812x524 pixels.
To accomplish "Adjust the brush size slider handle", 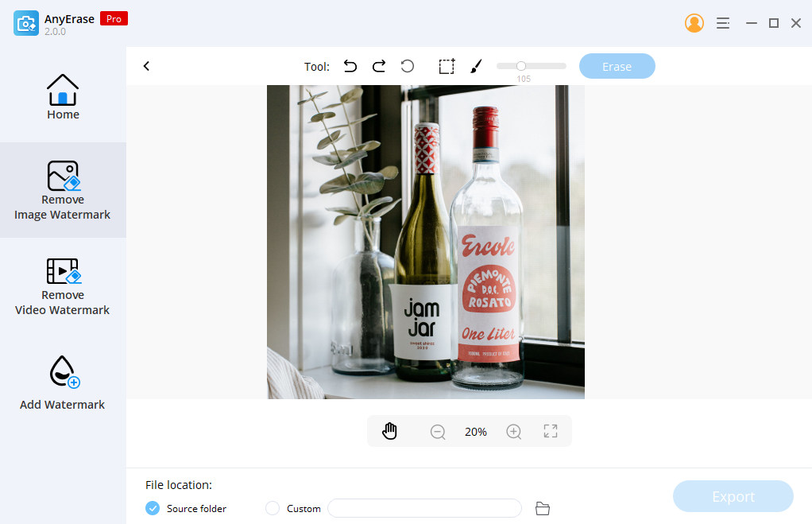I will coord(521,66).
